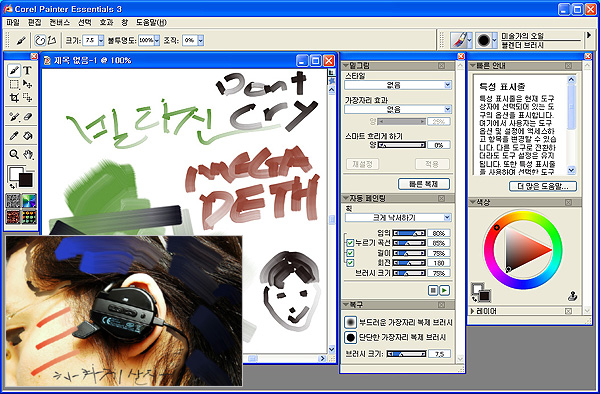Start auto-painting with the play button
The height and width of the screenshot is (394, 600).
444,291
